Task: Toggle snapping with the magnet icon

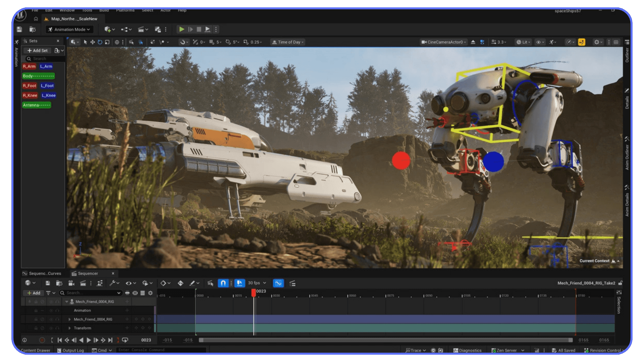Action: click(223, 283)
